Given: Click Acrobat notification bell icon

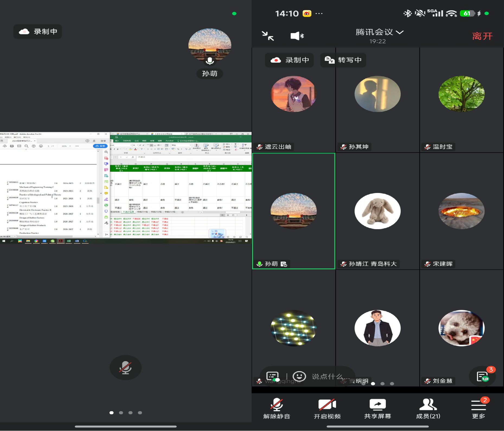Looking at the screenshot, I should (94, 141).
